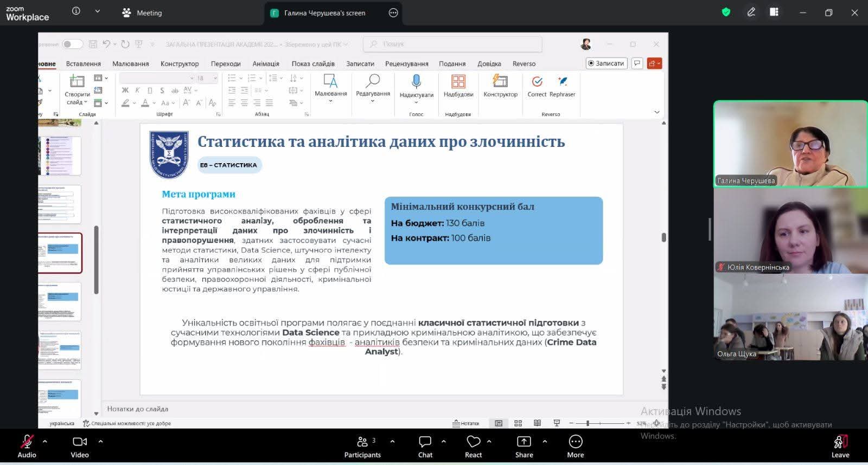Click the Reverso Rephraser icon

tap(563, 82)
